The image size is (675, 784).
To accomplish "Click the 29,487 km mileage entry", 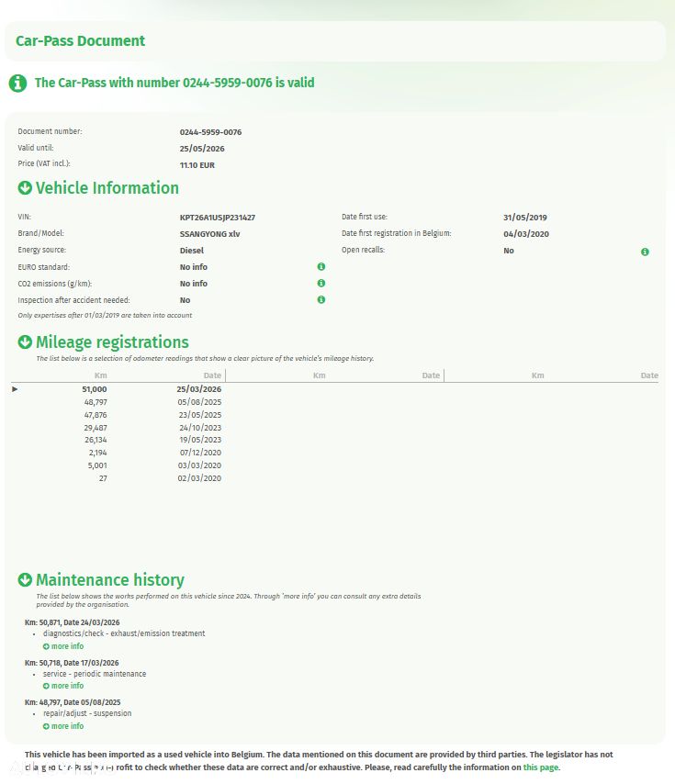I will [96, 428].
